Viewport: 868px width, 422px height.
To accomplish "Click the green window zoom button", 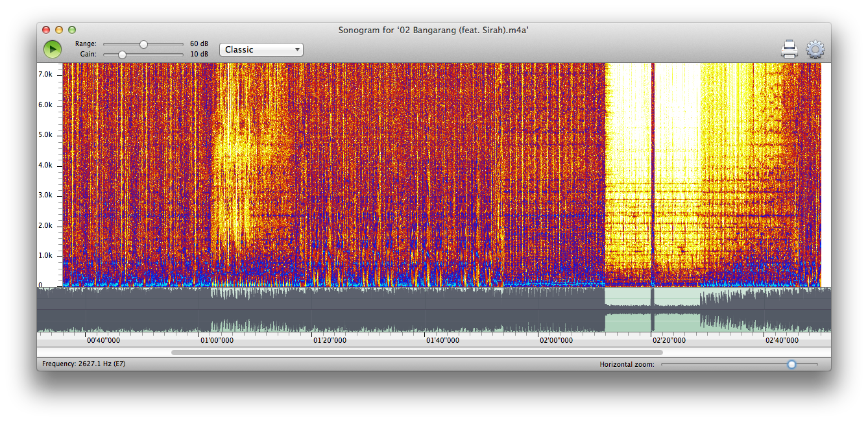I will [x=72, y=30].
